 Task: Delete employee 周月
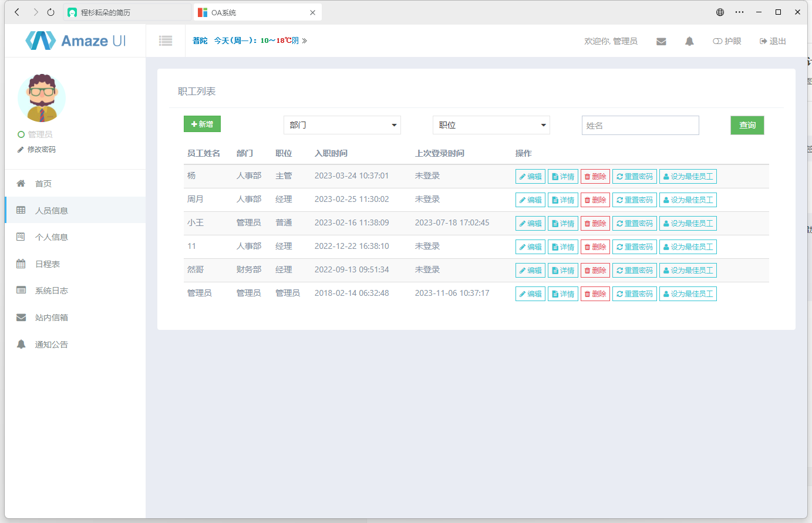click(x=595, y=200)
